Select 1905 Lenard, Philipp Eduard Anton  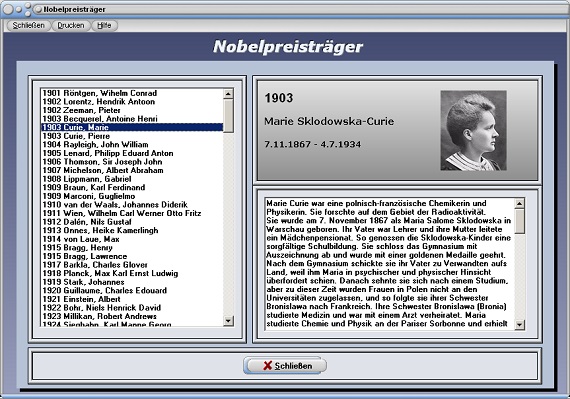coord(132,153)
